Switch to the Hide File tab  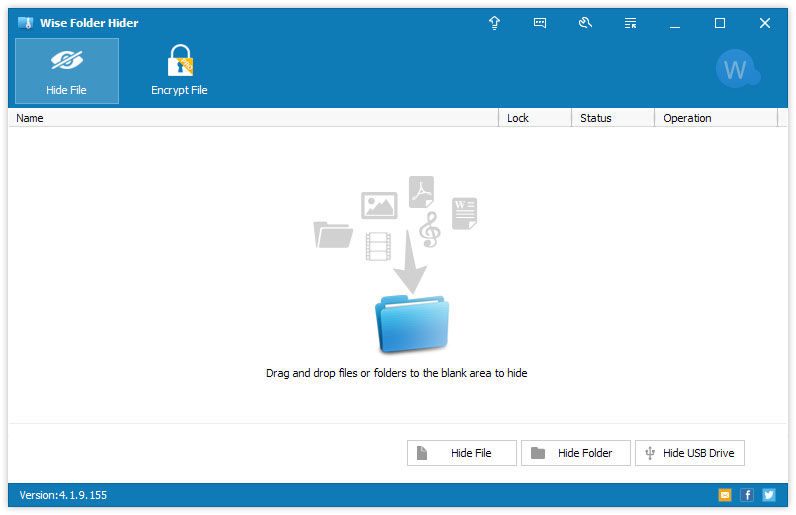click(67, 71)
